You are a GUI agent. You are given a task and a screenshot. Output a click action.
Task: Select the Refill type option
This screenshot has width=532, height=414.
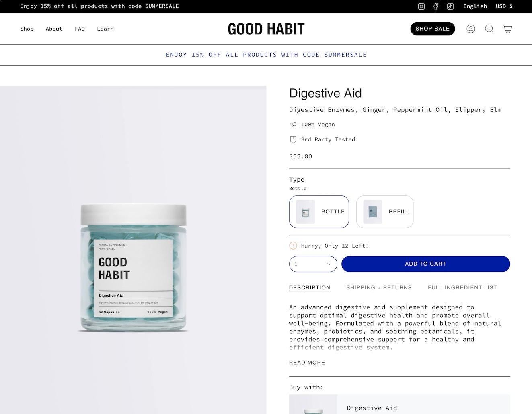(385, 212)
